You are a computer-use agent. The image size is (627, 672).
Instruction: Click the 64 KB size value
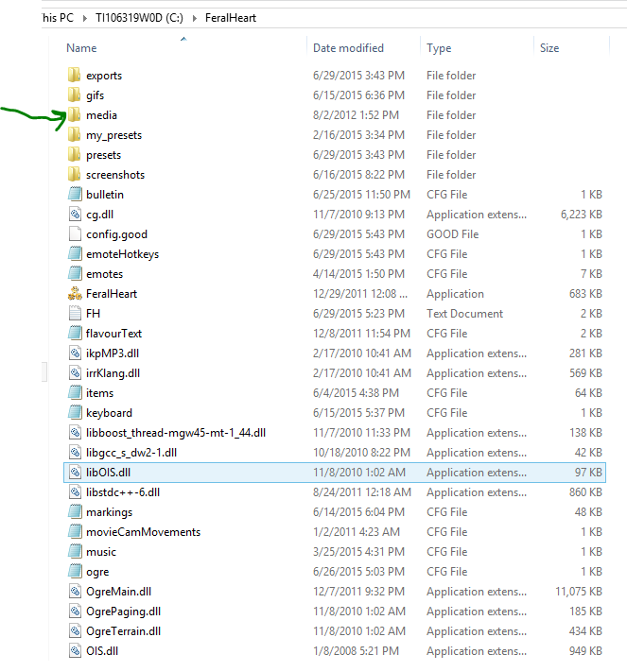[x=588, y=392]
